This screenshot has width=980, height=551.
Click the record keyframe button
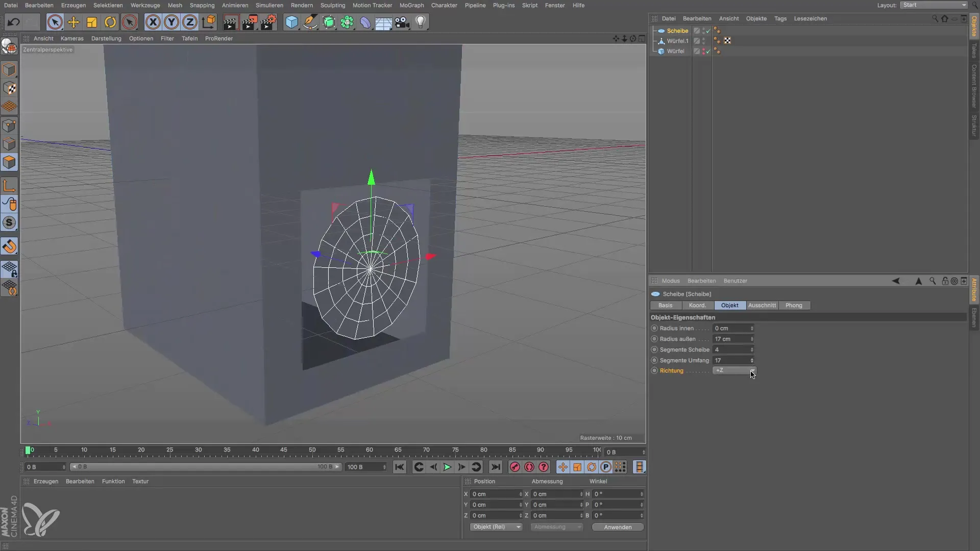pyautogui.click(x=515, y=467)
